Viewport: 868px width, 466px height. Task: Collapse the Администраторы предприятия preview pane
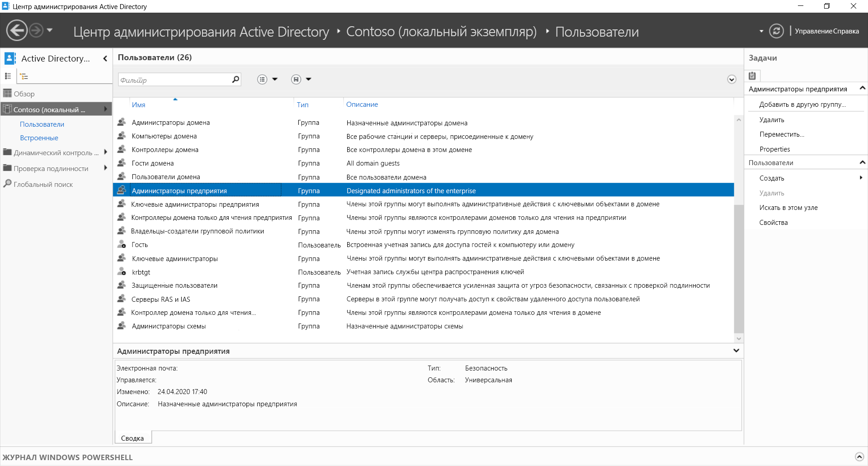pos(736,351)
